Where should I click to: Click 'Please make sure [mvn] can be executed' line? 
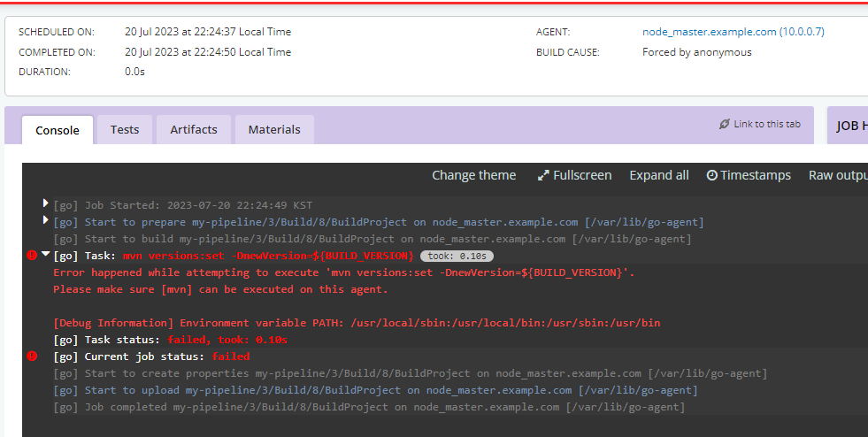tap(220, 289)
